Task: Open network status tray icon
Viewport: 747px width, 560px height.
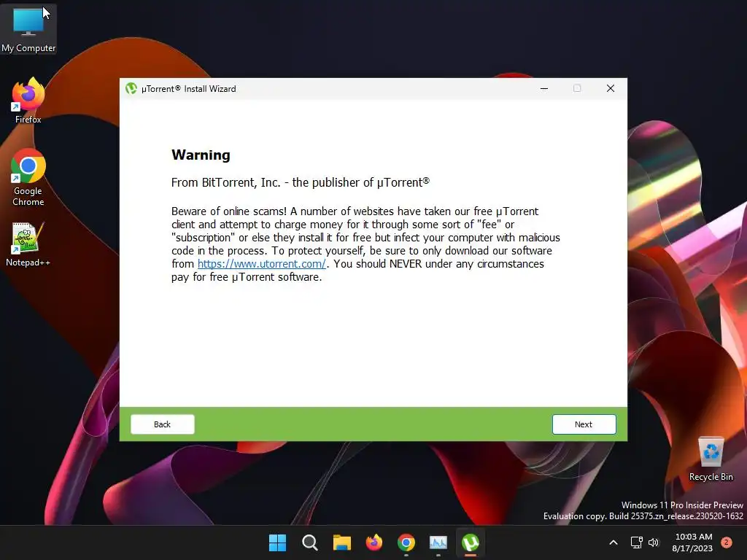Action: [636, 542]
